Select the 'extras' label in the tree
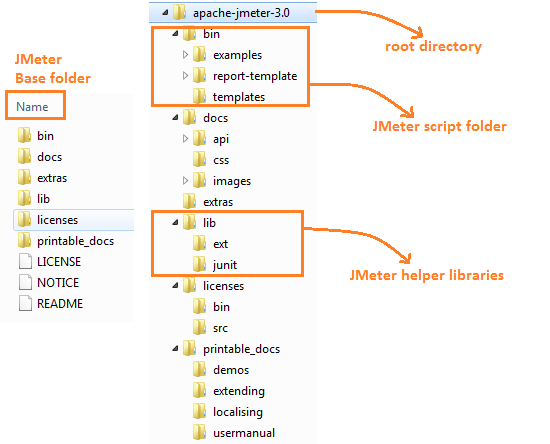Image resolution: width=550 pixels, height=444 pixels. (x=218, y=202)
